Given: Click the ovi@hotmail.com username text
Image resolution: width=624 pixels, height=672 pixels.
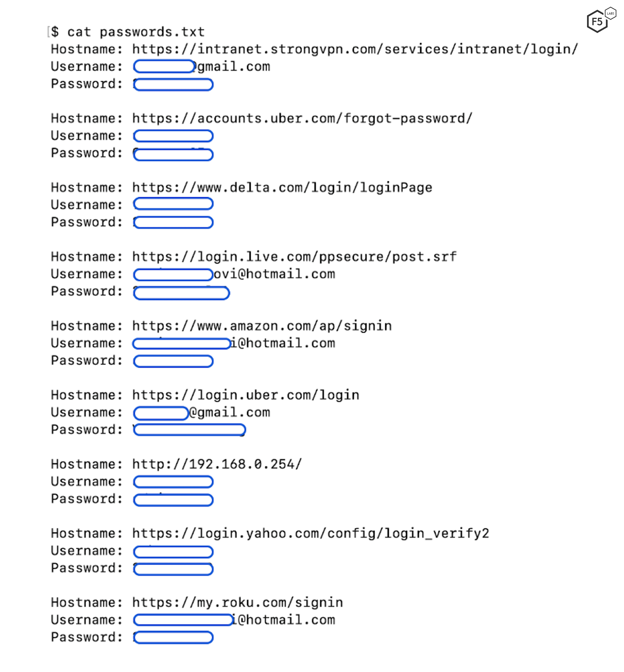Looking at the screenshot, I should (x=274, y=274).
